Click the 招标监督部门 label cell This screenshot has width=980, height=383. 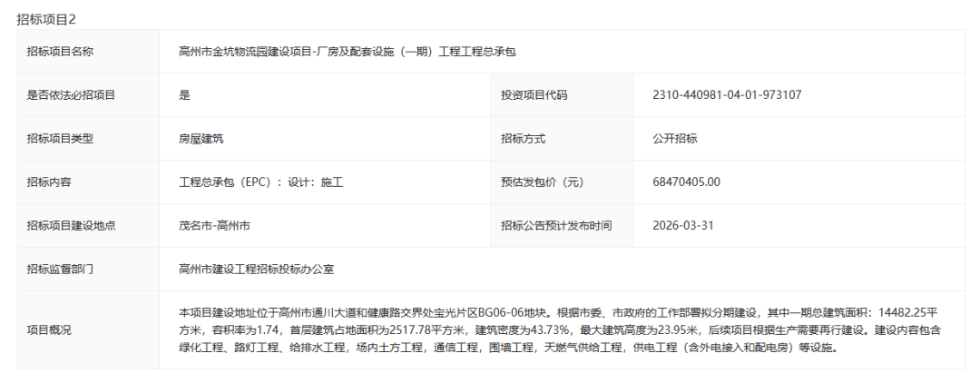[60, 270]
